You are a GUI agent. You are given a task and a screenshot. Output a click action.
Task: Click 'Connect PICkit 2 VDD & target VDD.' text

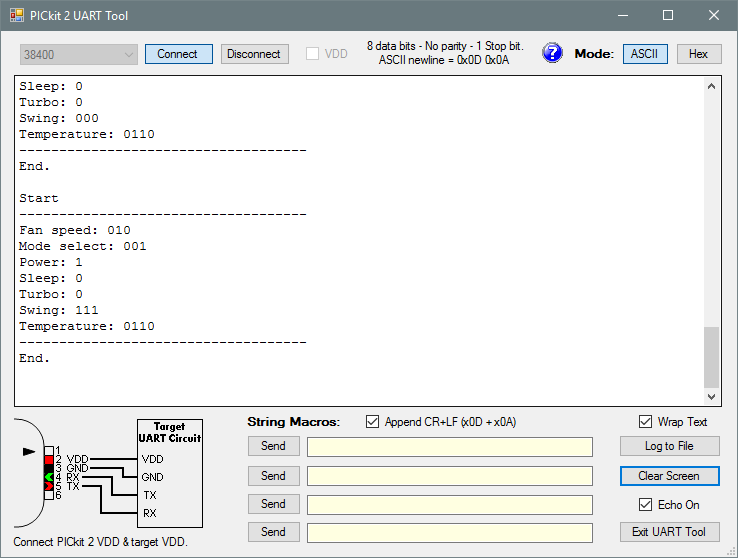(x=100, y=542)
